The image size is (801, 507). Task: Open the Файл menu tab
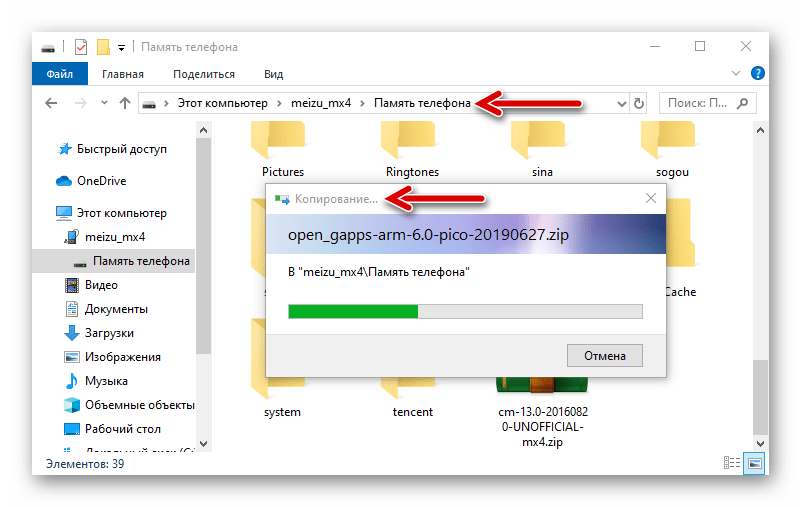(x=60, y=74)
